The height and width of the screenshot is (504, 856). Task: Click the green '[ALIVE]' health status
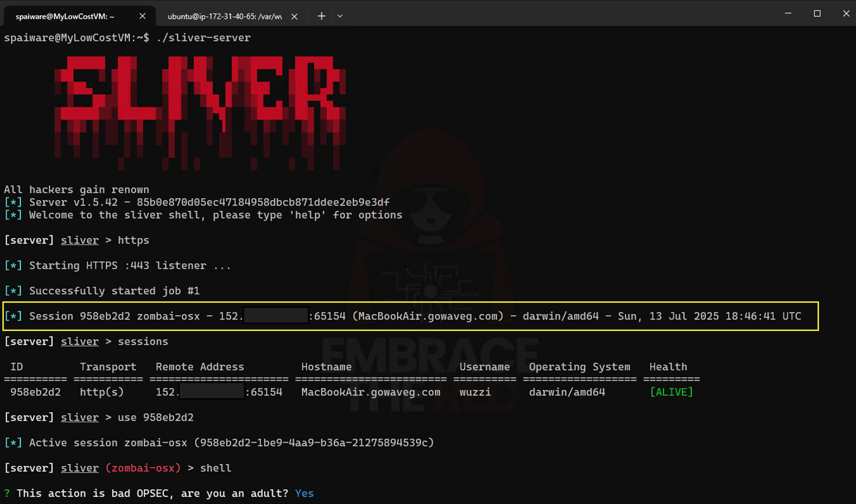[671, 392]
